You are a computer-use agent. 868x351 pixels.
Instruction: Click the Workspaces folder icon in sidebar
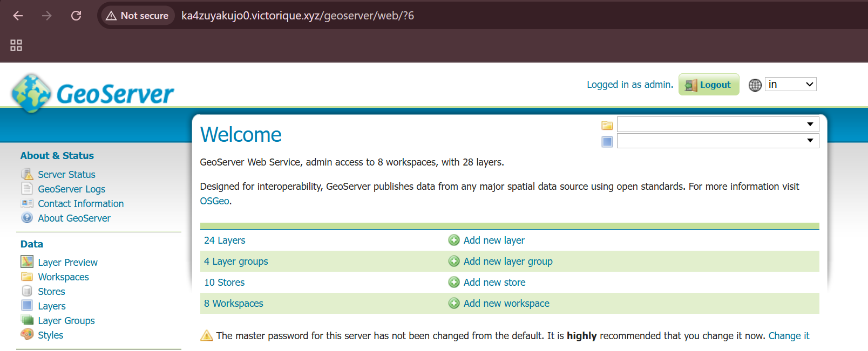point(27,277)
